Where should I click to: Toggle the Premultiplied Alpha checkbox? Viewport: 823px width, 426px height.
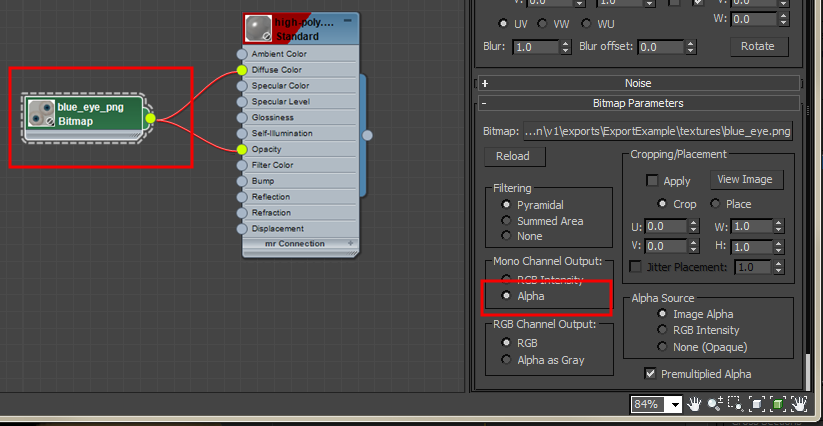point(652,374)
